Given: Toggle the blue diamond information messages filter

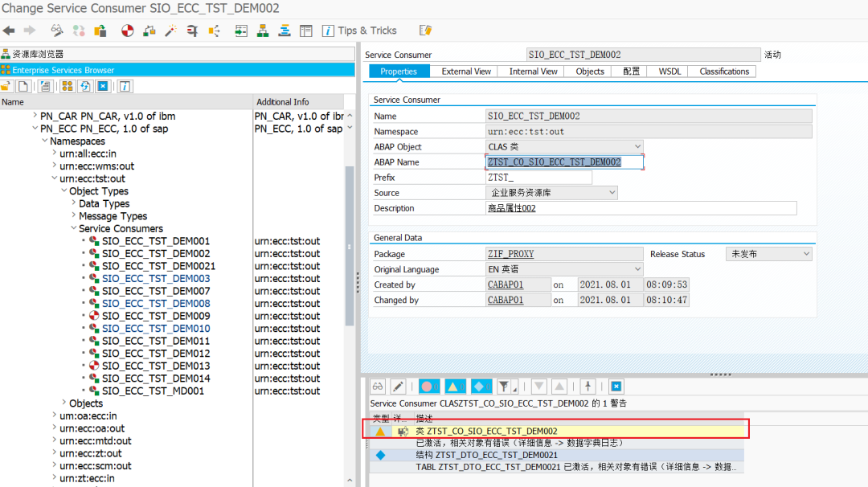Looking at the screenshot, I should click(481, 387).
